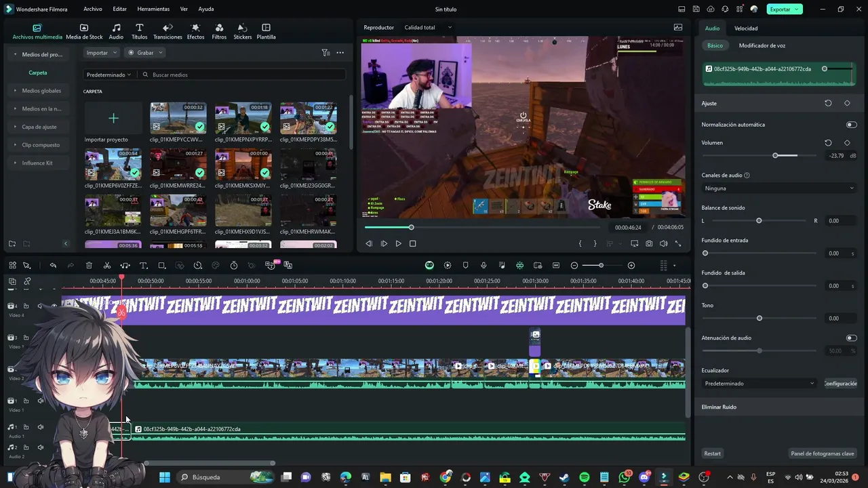Click mark-in brace icon in player
The image size is (868, 488).
coord(580,243)
